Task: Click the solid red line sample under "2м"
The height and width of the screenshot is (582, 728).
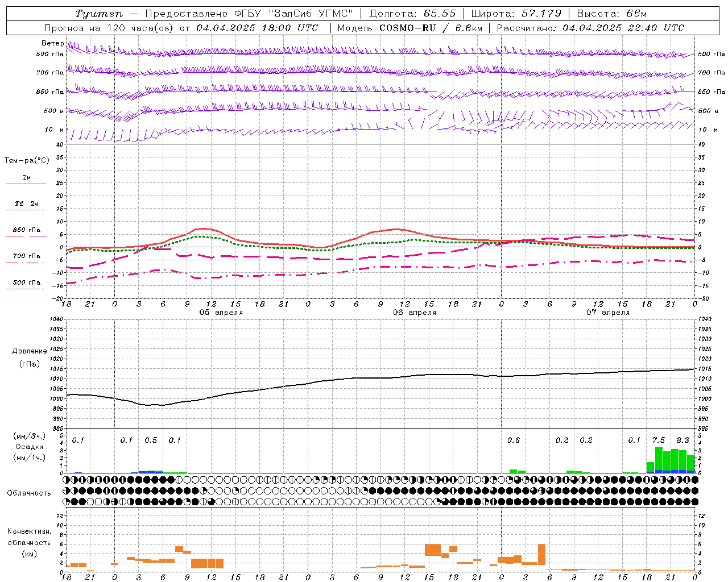Action: [26, 184]
